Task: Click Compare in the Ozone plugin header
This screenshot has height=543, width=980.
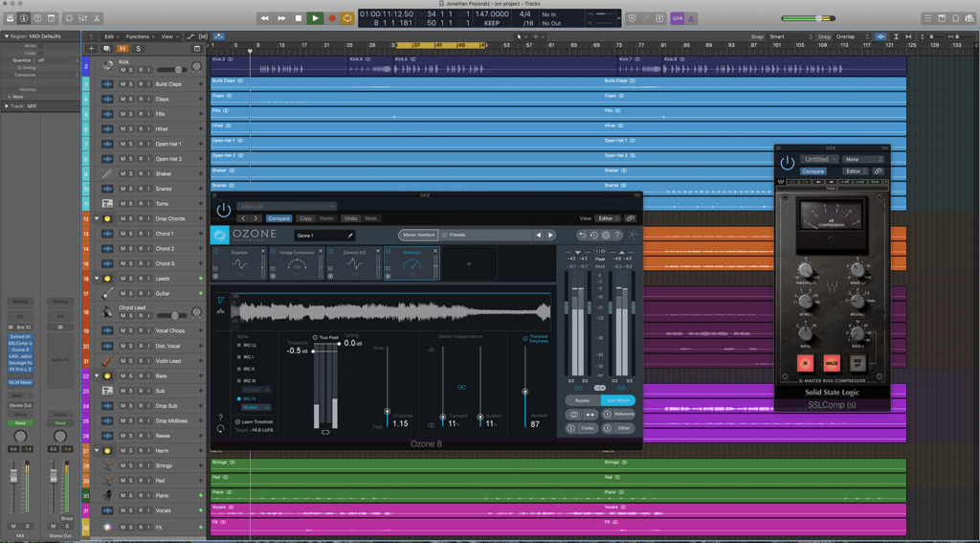Action: click(x=278, y=218)
